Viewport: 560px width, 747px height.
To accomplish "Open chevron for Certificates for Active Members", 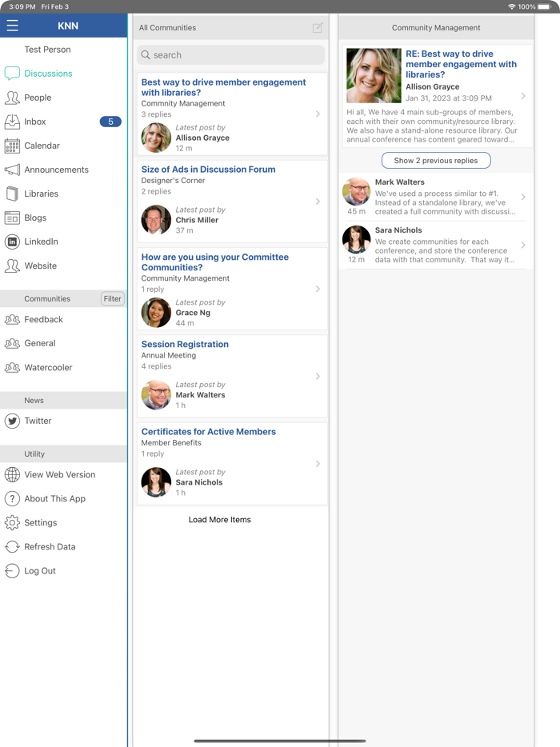I will point(318,464).
